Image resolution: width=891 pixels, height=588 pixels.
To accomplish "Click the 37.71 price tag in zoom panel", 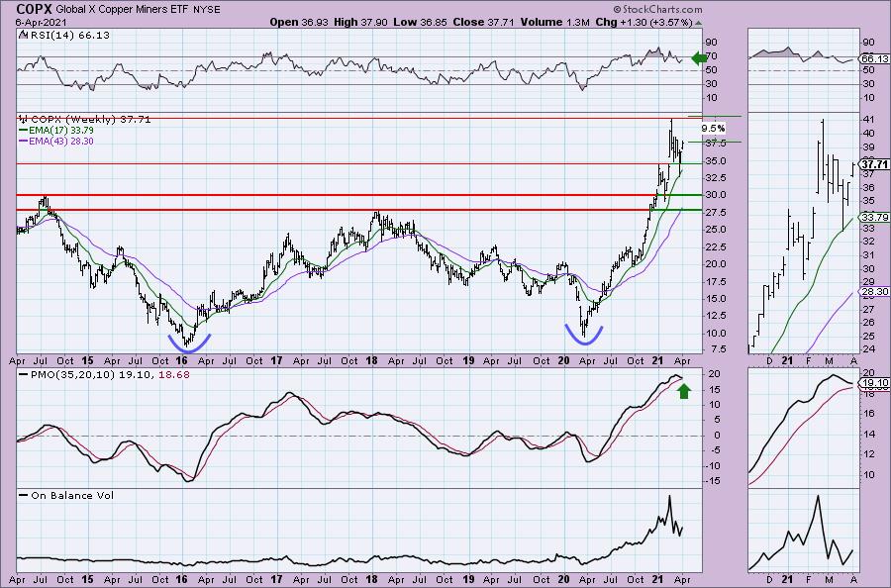I will click(x=874, y=164).
